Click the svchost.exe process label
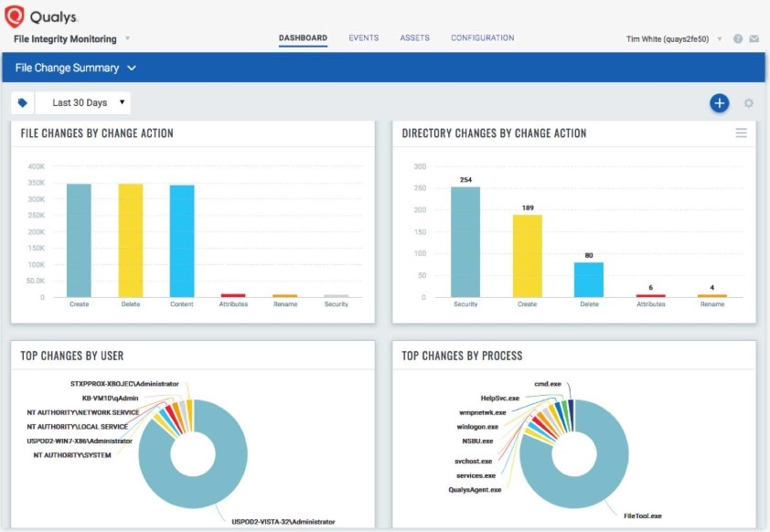This screenshot has height=532, width=770. point(473,462)
